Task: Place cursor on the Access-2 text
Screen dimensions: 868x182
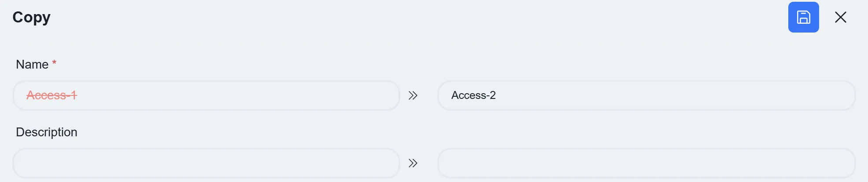Action: (x=473, y=95)
